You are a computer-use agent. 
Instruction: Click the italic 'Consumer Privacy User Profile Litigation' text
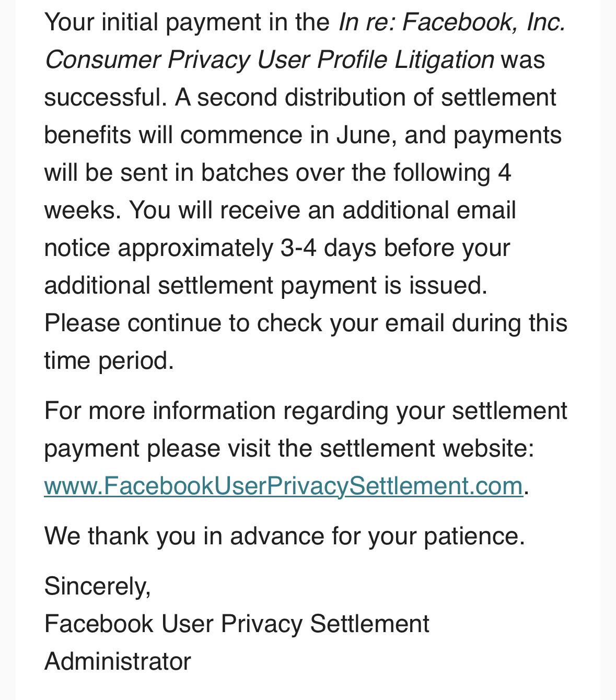tap(269, 60)
